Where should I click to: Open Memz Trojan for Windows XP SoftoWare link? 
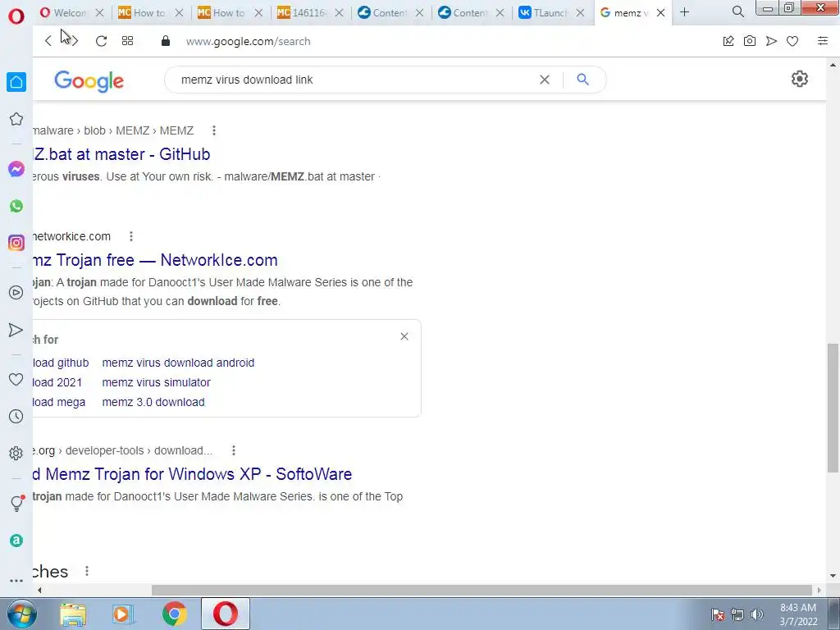click(192, 474)
